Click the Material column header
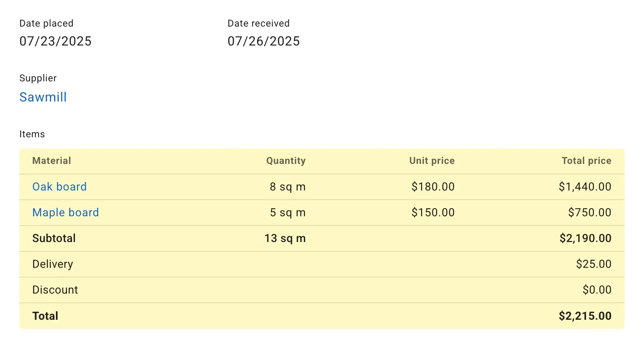644x356 pixels. pyautogui.click(x=52, y=161)
